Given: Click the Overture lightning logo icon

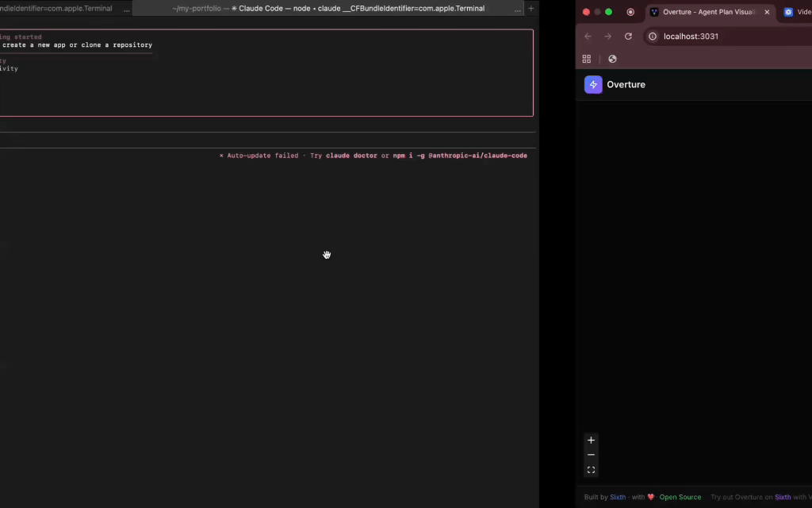Looking at the screenshot, I should pyautogui.click(x=592, y=84).
